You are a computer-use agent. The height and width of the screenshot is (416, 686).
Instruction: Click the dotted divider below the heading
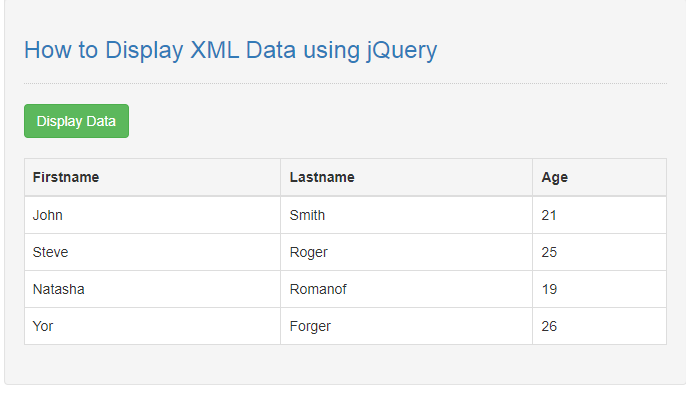pos(345,83)
